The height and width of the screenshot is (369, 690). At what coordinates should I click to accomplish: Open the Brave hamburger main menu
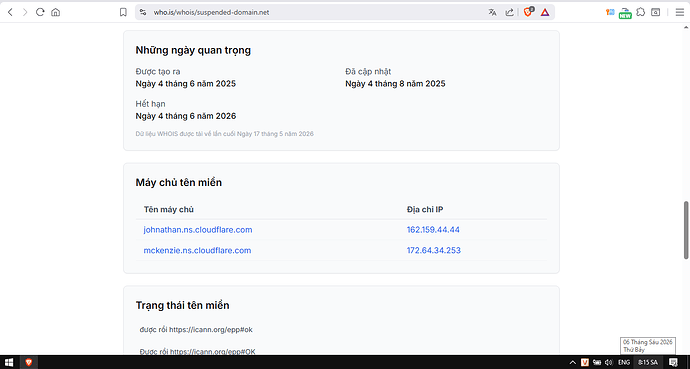pos(680,12)
